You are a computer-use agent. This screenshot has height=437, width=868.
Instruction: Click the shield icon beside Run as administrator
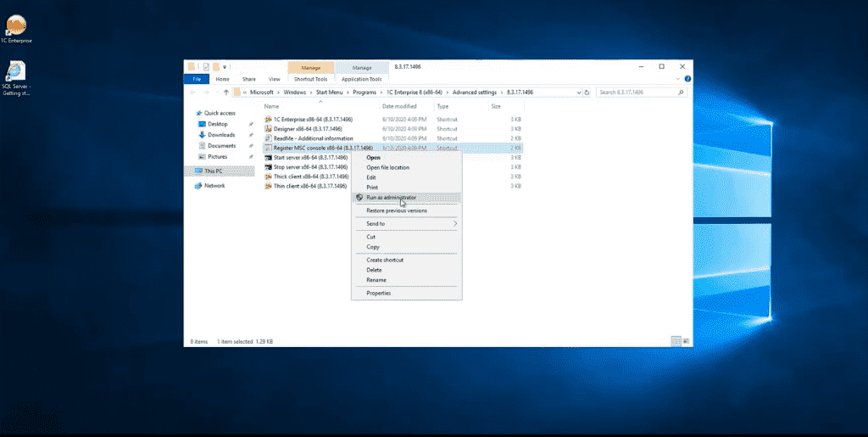click(359, 197)
